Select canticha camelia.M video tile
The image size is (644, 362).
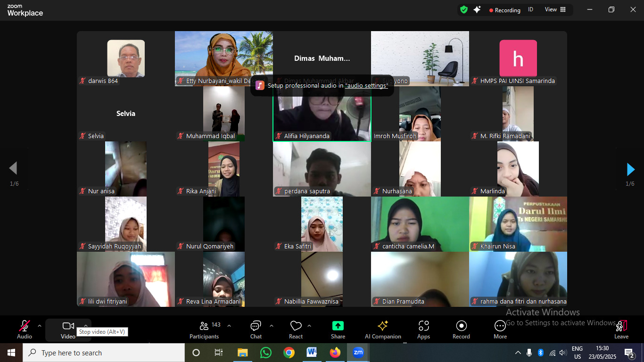pos(420,224)
